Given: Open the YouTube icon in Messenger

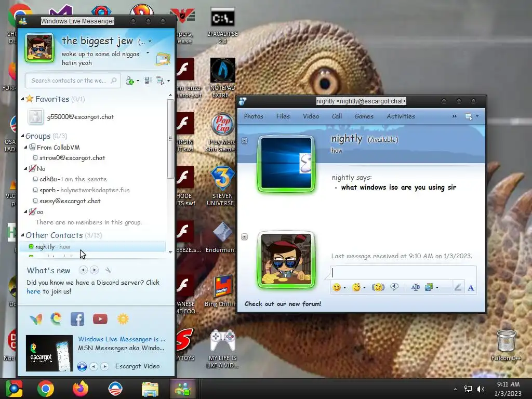Looking at the screenshot, I should pos(100,319).
